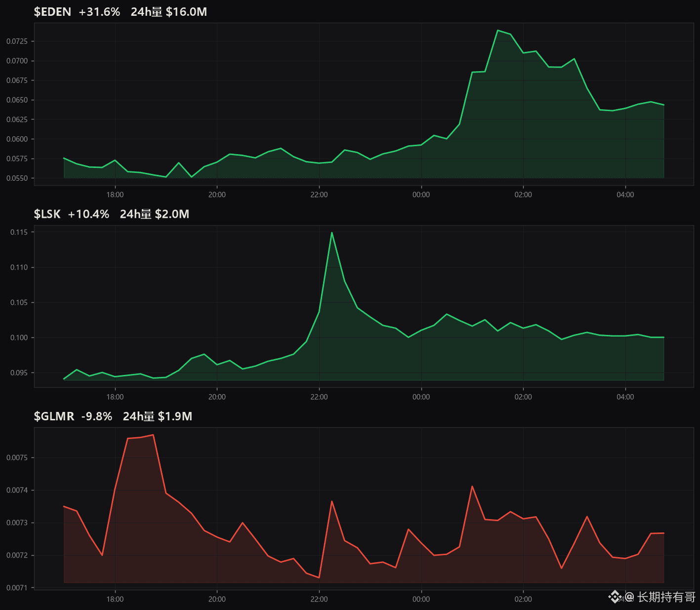The height and width of the screenshot is (610, 700).
Task: Click the 18:00 x-axis label under EDEN chart
Action: [115, 195]
